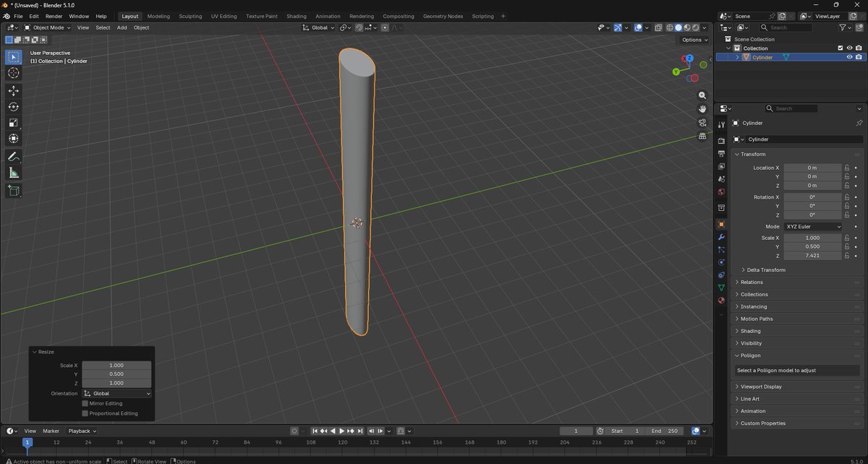
Task: Hide the Cylinder object in viewport
Action: [849, 57]
